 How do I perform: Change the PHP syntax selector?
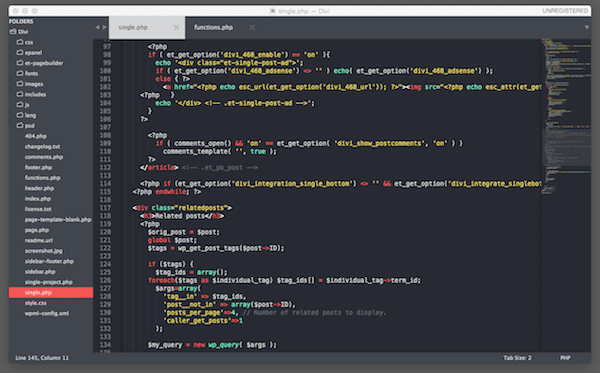click(565, 358)
